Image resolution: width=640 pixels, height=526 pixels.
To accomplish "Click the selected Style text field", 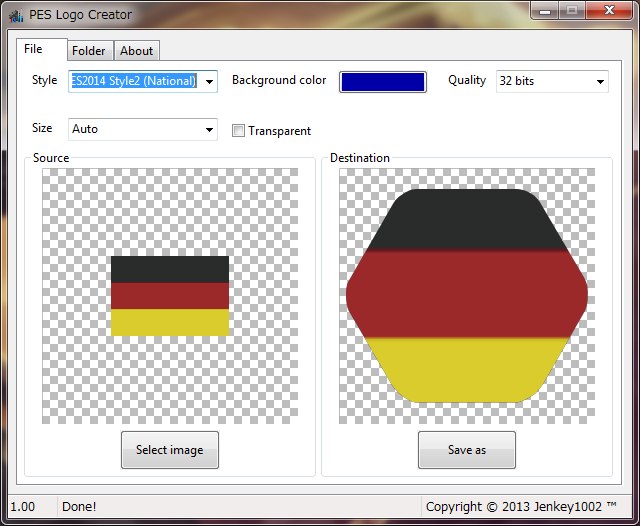I will pos(135,81).
